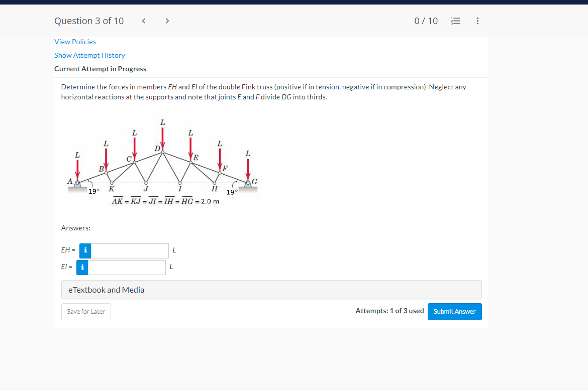588x391 pixels.
Task: Click inside the EH answer input field
Action: [x=130, y=250]
